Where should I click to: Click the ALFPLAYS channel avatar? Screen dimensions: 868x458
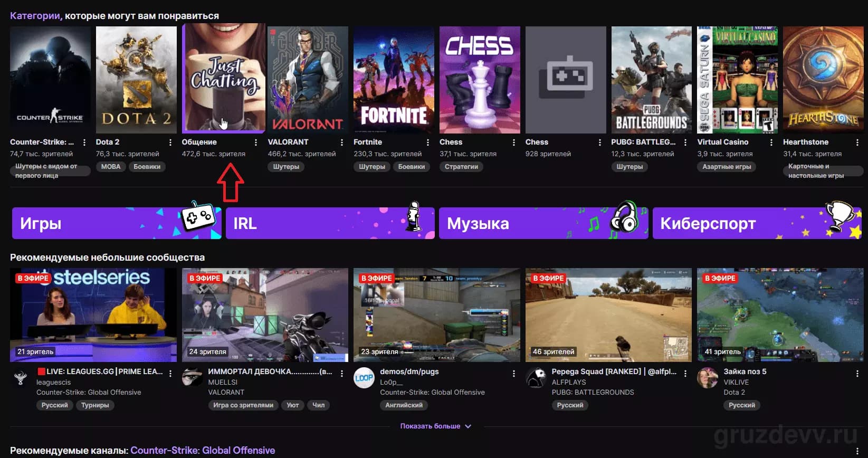point(536,378)
